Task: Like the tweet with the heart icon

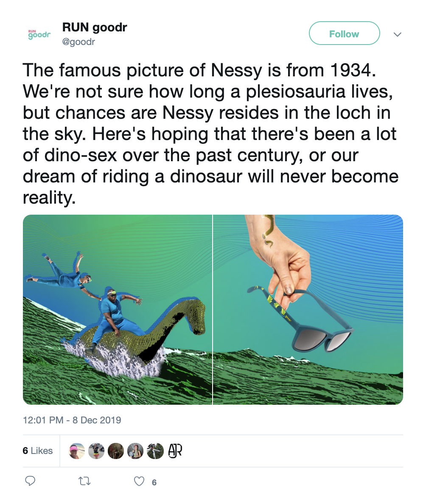Action: click(139, 481)
